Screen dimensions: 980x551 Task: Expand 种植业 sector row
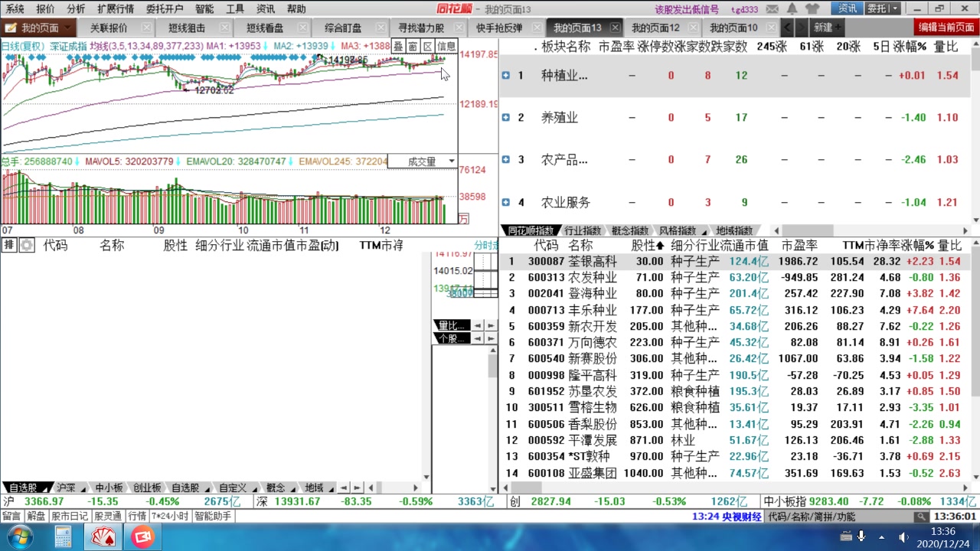tap(506, 75)
